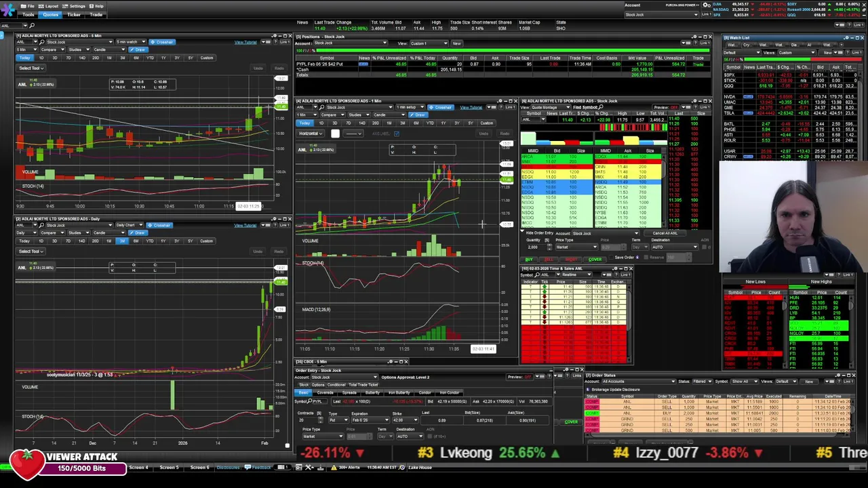The image size is (868, 488).
Task: Click the Viewer Attack strawberry icon
Action: [27, 465]
